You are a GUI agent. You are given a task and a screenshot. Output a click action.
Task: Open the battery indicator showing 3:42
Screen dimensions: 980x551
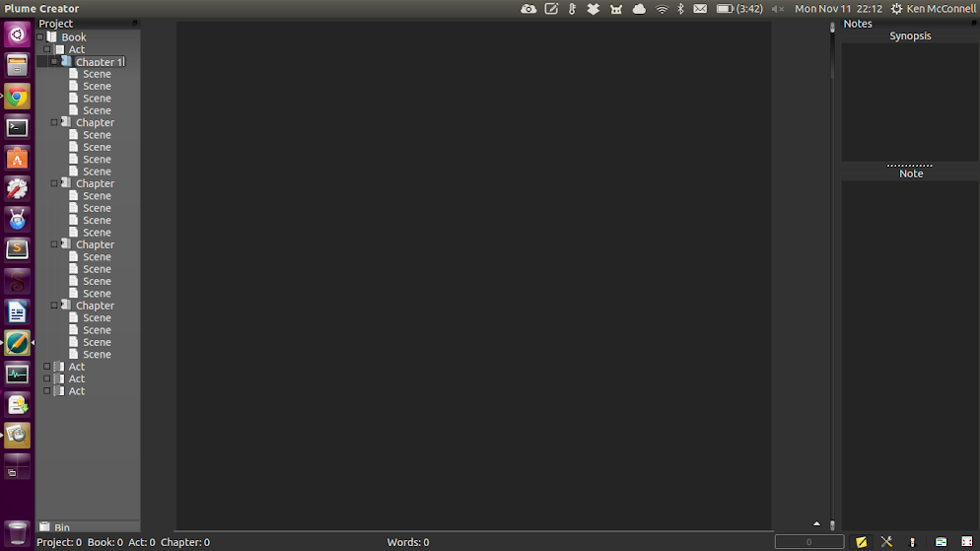point(739,9)
